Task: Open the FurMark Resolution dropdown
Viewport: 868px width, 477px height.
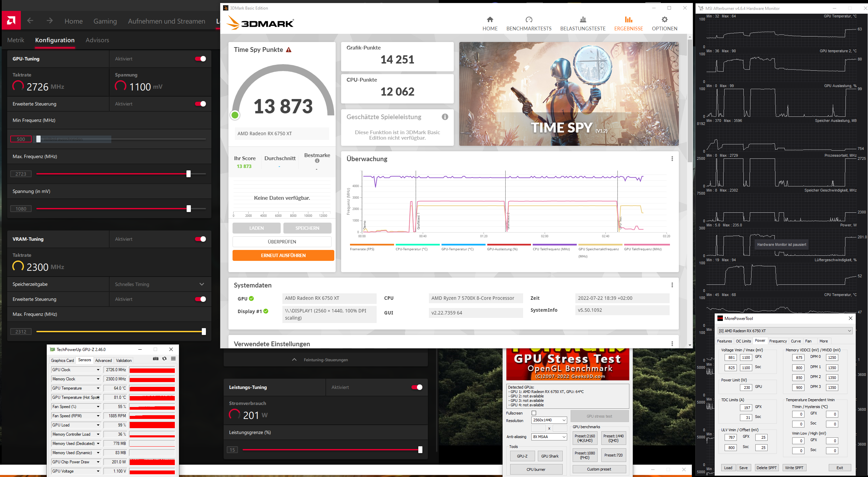Action: click(549, 420)
